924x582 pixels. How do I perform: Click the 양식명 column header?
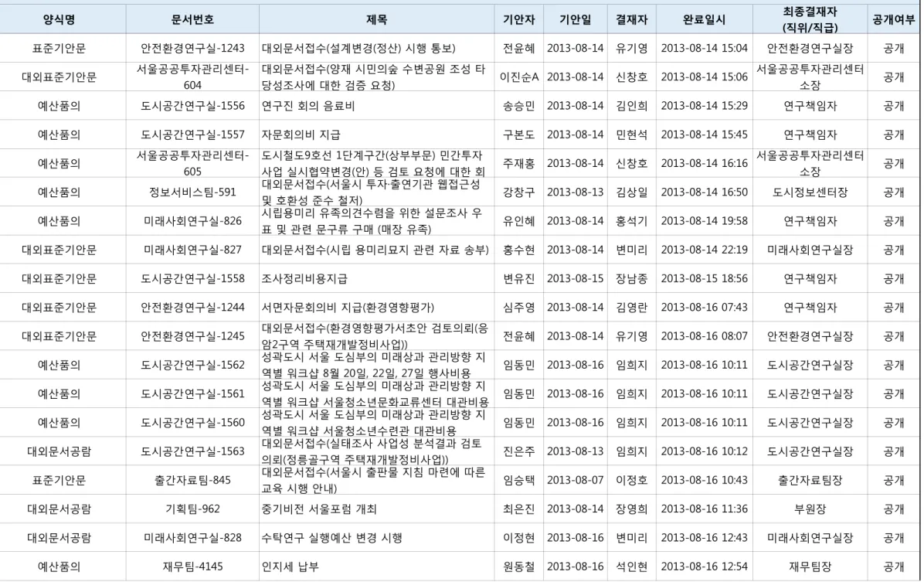pyautogui.click(x=59, y=19)
